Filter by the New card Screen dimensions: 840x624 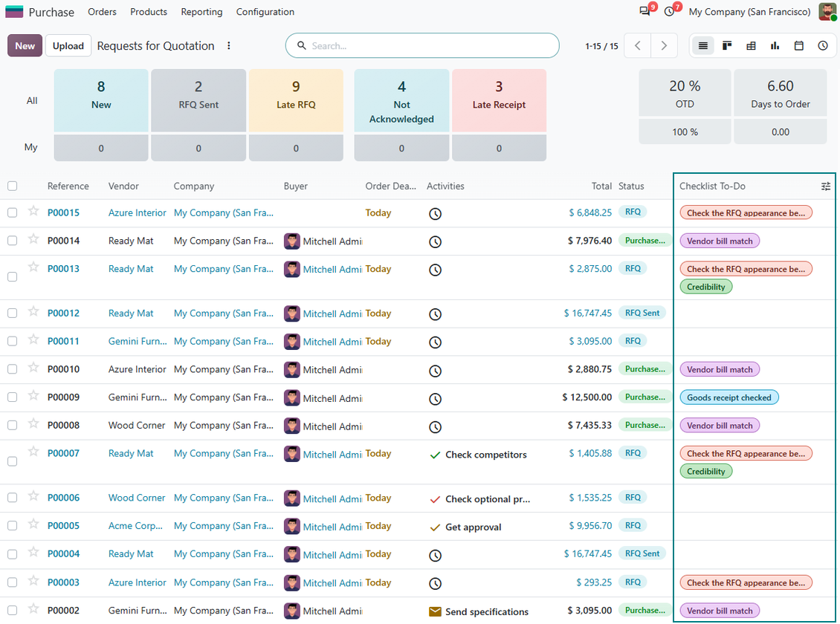[x=100, y=100]
